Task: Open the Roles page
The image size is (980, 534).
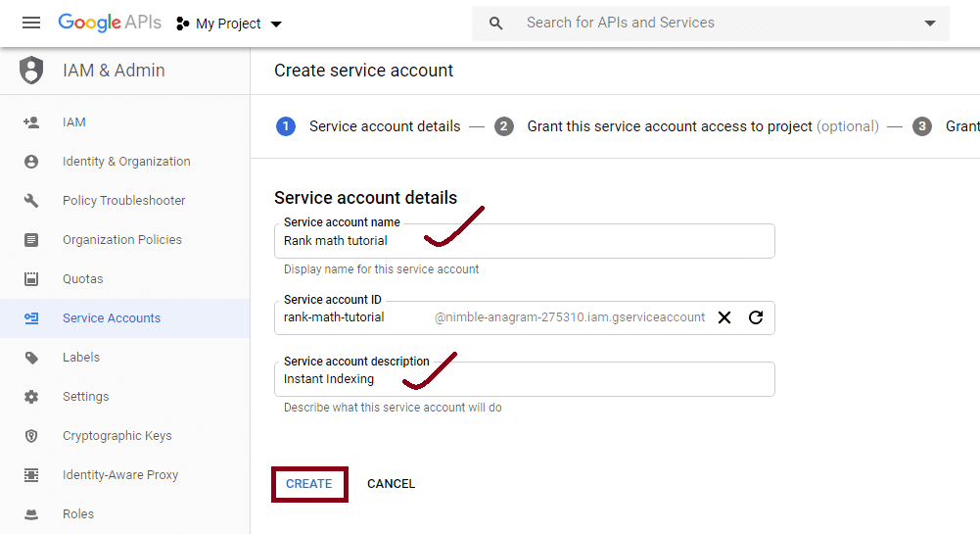Action: point(125,514)
